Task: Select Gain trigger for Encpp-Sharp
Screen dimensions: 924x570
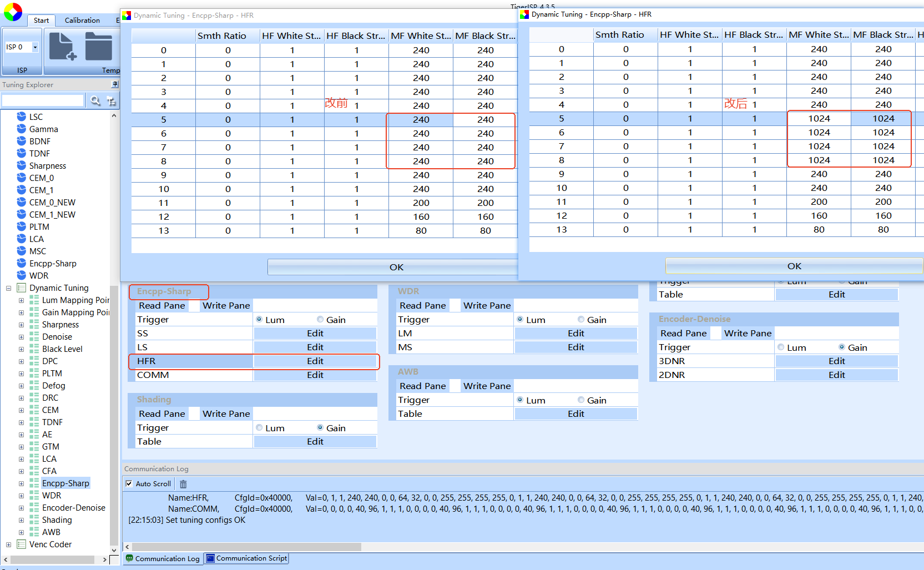Action: tap(320, 319)
